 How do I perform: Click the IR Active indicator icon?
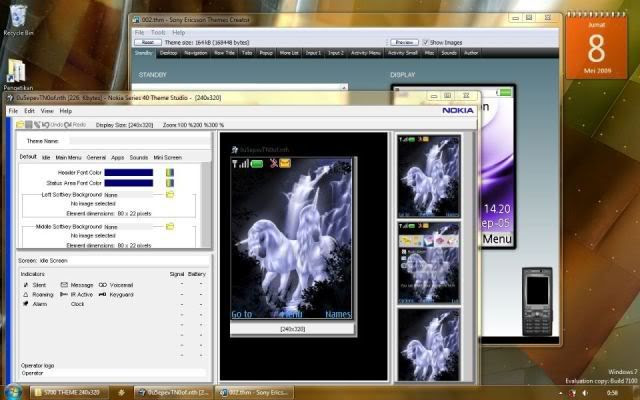click(64, 294)
